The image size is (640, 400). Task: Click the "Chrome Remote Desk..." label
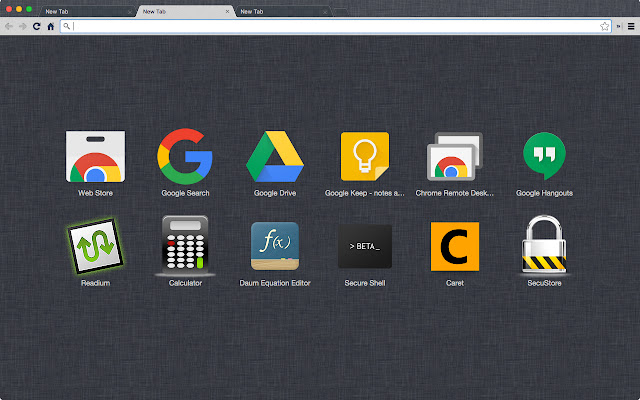tap(455, 193)
